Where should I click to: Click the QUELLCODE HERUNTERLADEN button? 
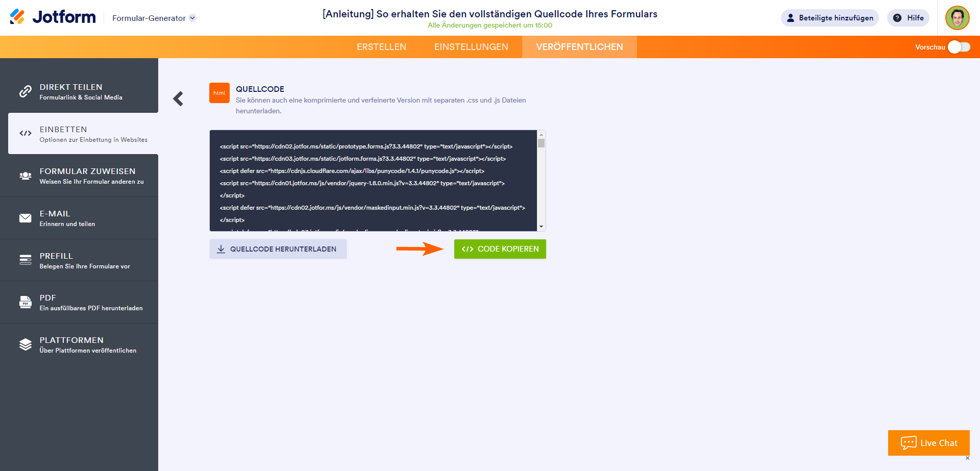click(x=278, y=249)
